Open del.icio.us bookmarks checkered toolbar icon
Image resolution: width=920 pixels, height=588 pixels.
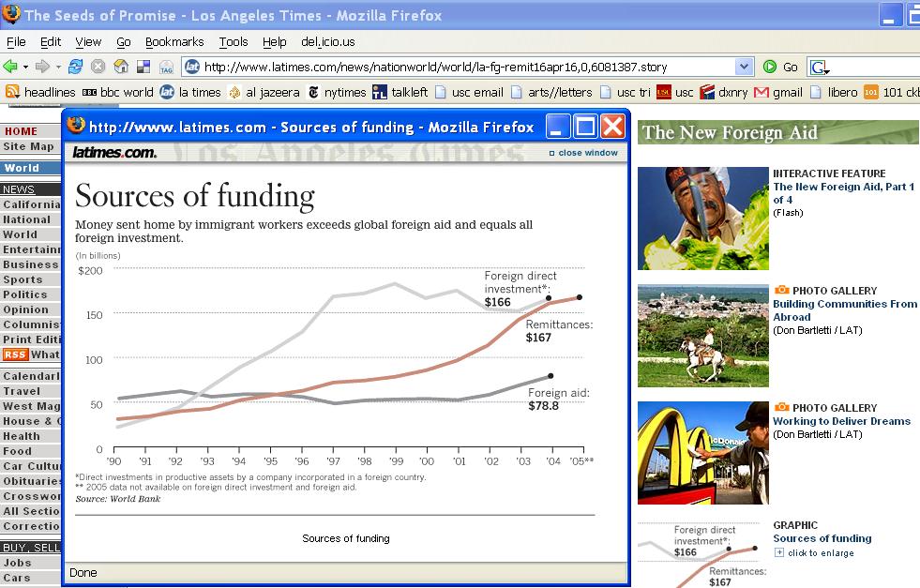click(143, 67)
